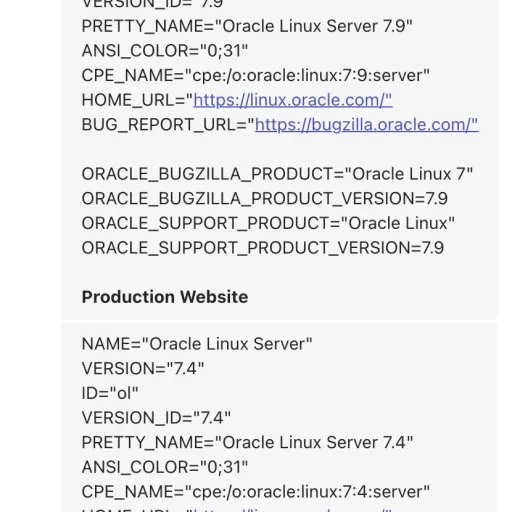Screen dimensions: 512x512
Task: Click the ID="ol" line
Action: pos(110,393)
